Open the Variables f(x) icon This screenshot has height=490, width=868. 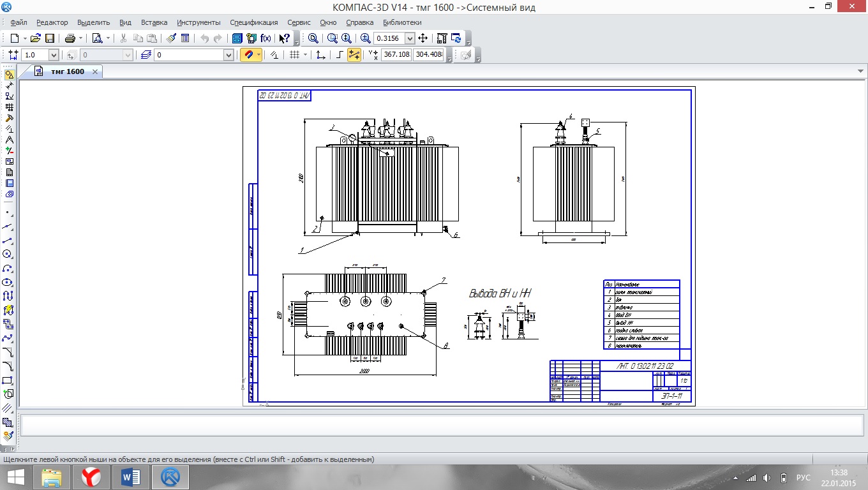pos(266,38)
